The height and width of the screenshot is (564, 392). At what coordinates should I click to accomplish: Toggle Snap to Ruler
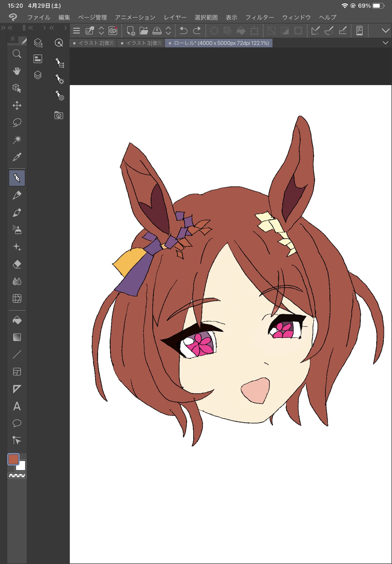[315, 30]
